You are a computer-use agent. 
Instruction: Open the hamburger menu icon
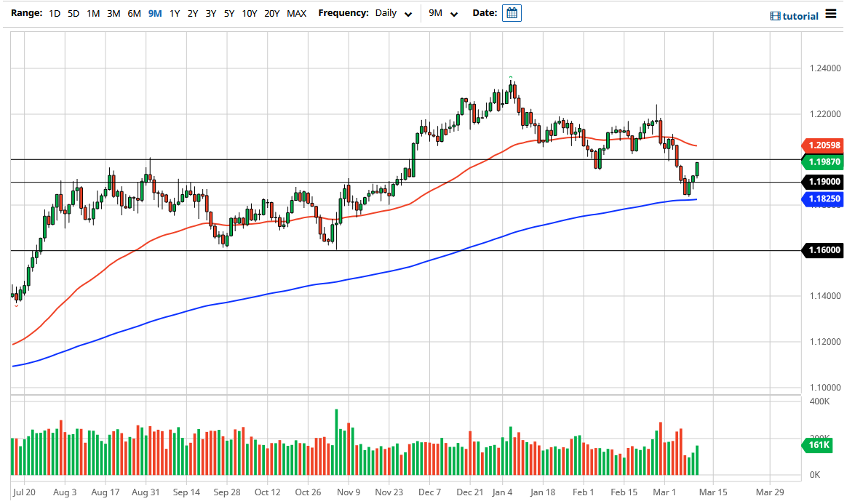click(x=832, y=15)
